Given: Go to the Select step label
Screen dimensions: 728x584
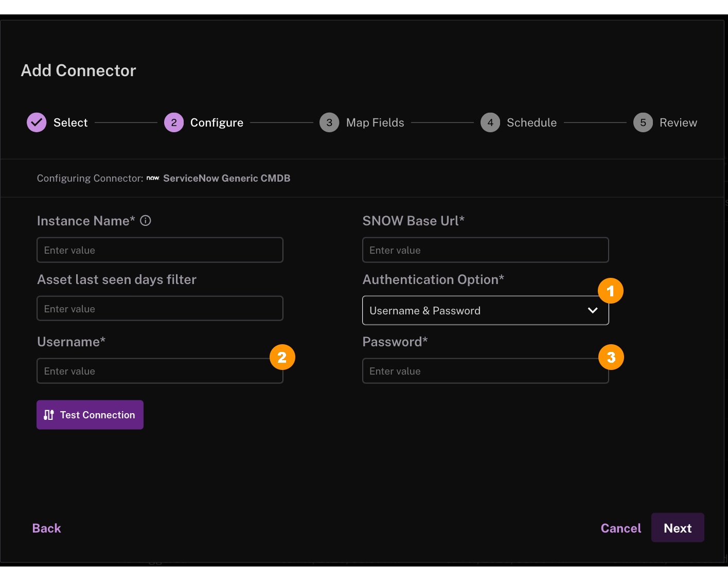Looking at the screenshot, I should (70, 122).
